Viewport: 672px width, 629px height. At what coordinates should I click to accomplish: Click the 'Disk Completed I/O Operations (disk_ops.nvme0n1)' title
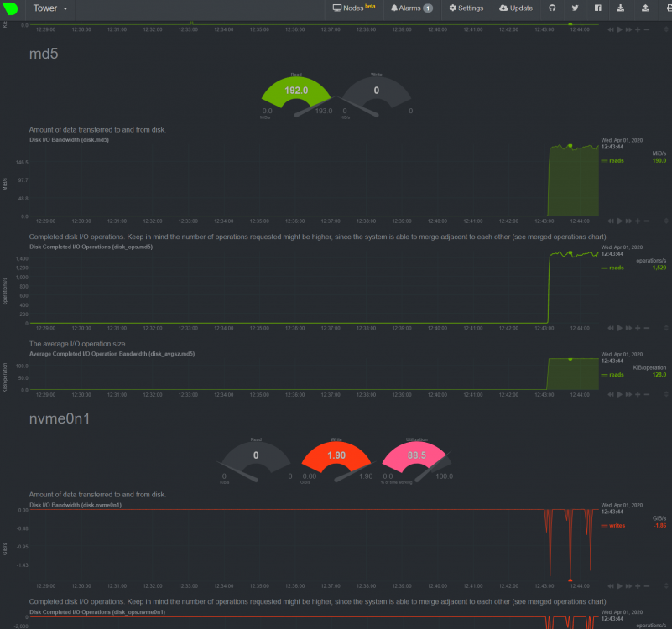coord(97,612)
